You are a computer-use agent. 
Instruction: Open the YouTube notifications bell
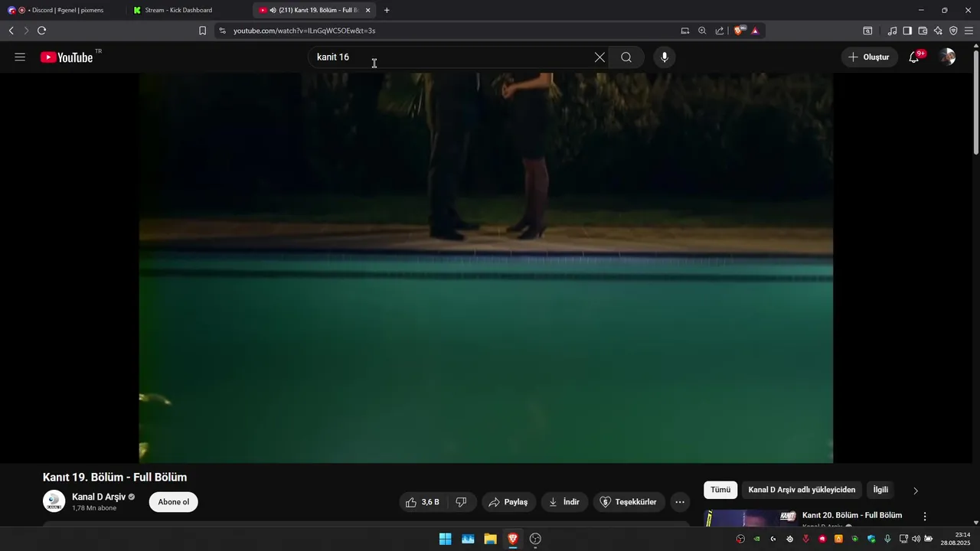(x=914, y=57)
